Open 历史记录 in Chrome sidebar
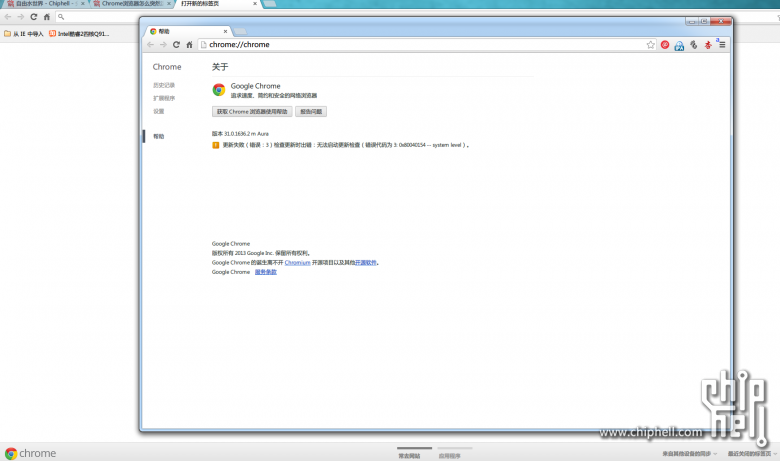780x461 pixels. click(164, 86)
